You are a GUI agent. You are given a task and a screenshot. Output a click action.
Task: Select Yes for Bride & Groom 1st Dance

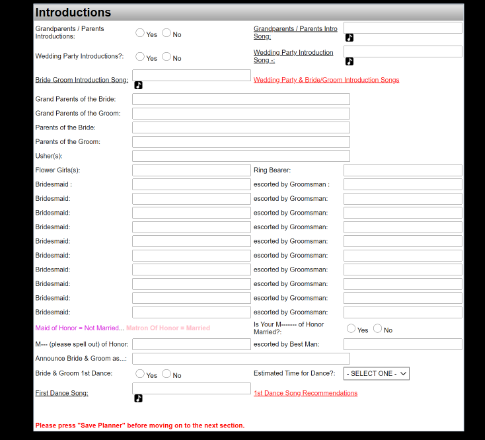point(140,374)
